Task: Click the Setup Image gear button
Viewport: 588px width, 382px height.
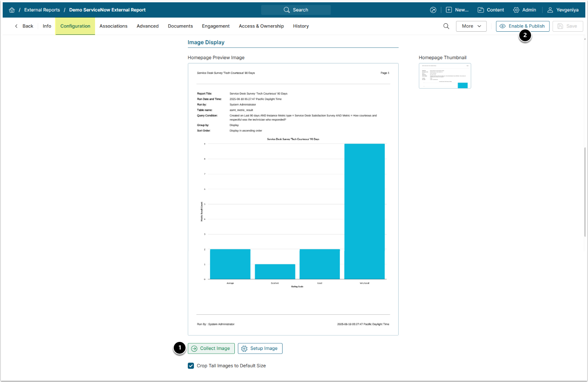Action: tap(260, 348)
